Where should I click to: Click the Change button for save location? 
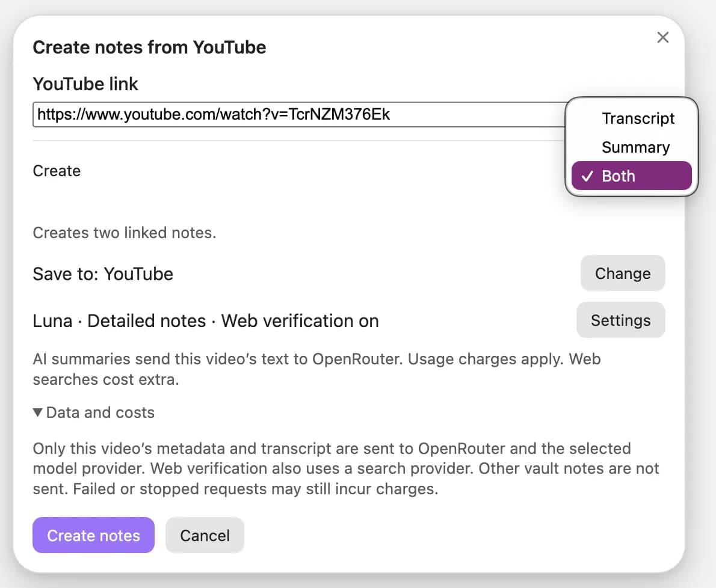622,273
